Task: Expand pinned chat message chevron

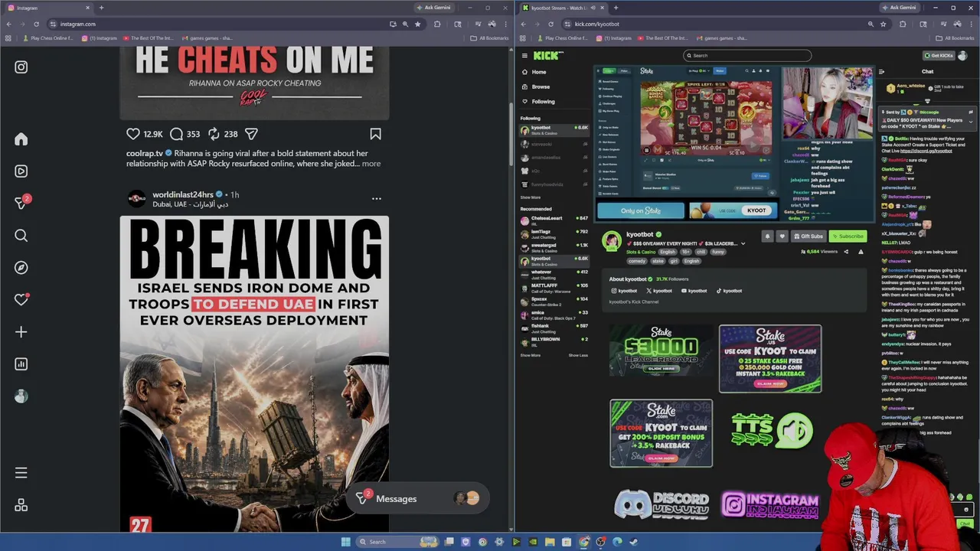Action: coord(971,121)
